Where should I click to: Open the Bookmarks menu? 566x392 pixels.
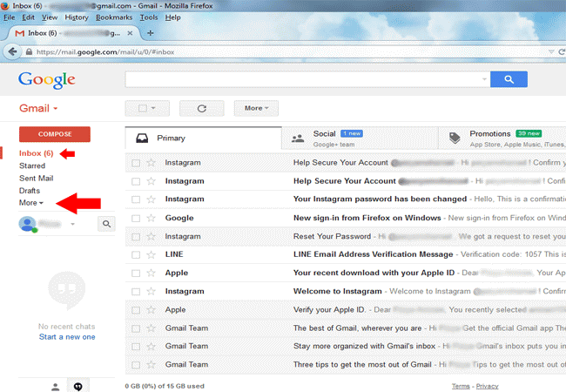114,17
